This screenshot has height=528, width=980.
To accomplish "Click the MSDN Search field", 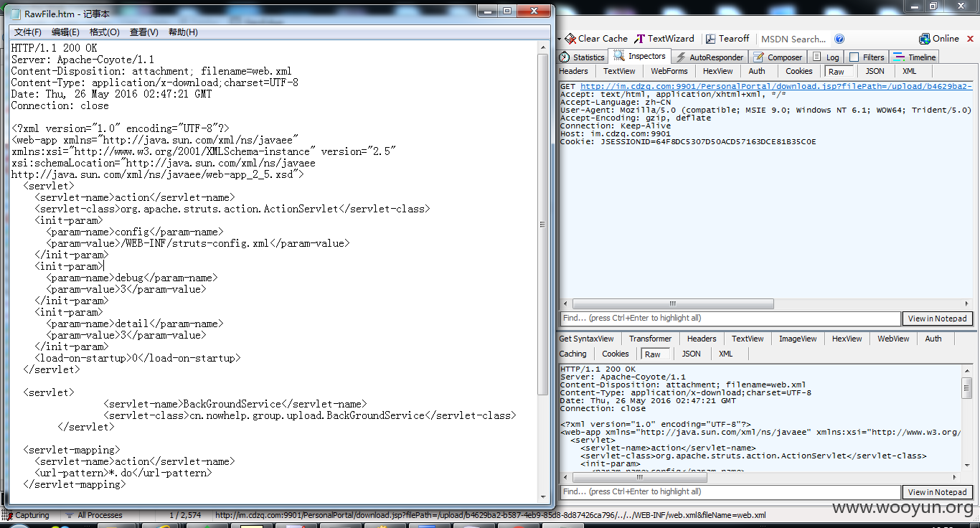I will [793, 39].
